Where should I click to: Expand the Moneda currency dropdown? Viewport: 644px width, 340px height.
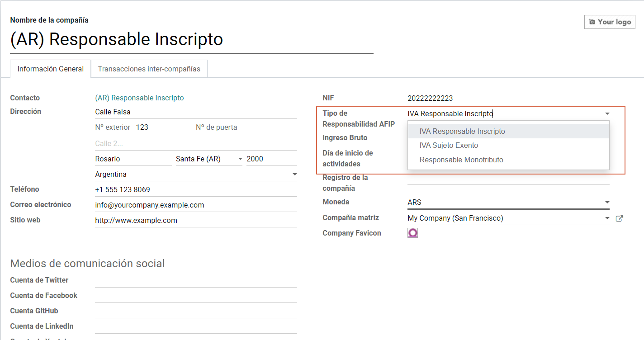pyautogui.click(x=607, y=203)
